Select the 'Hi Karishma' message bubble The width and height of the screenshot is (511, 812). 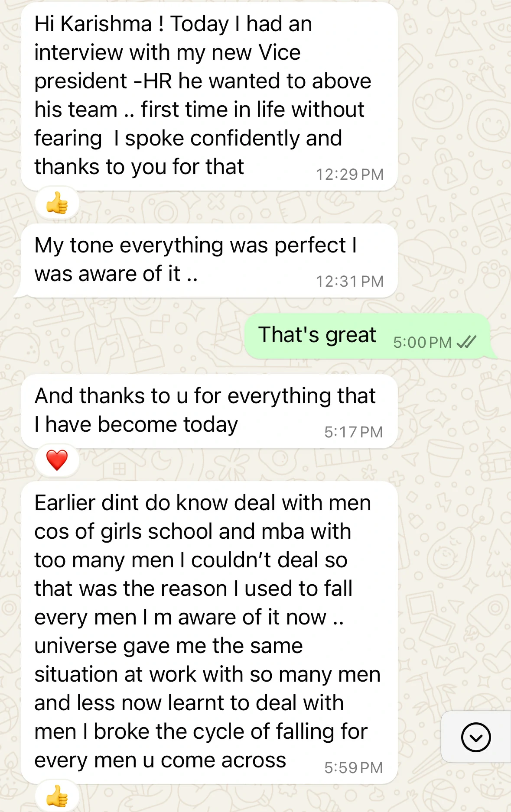click(x=209, y=96)
